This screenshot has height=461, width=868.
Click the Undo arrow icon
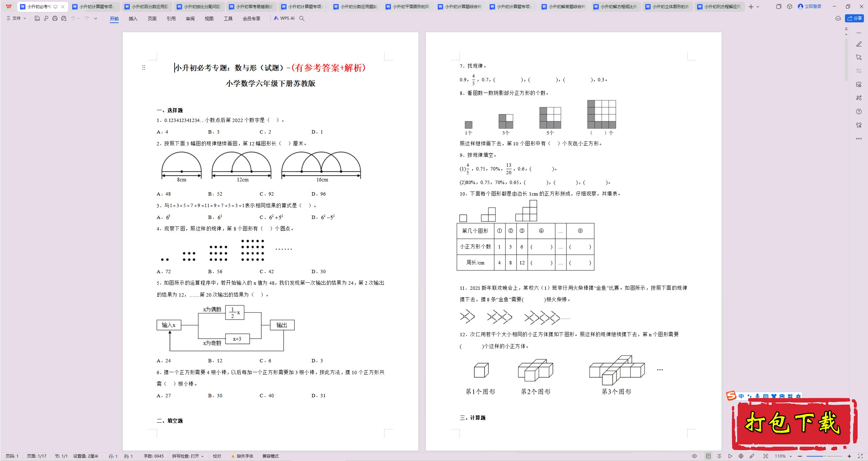pos(73,18)
